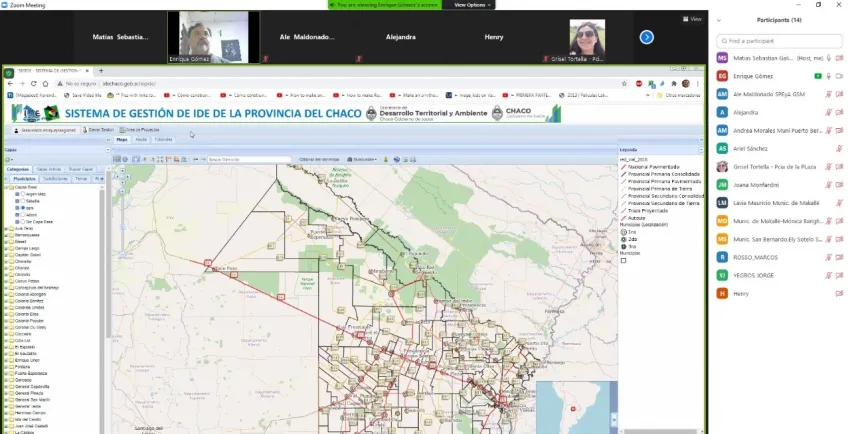Click Enrique Gómez's avatar in participants list
This screenshot has height=434, width=850.
[x=721, y=76]
